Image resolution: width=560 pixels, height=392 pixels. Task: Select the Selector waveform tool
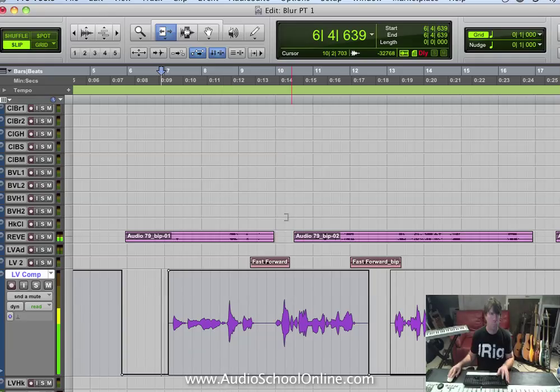point(187,32)
